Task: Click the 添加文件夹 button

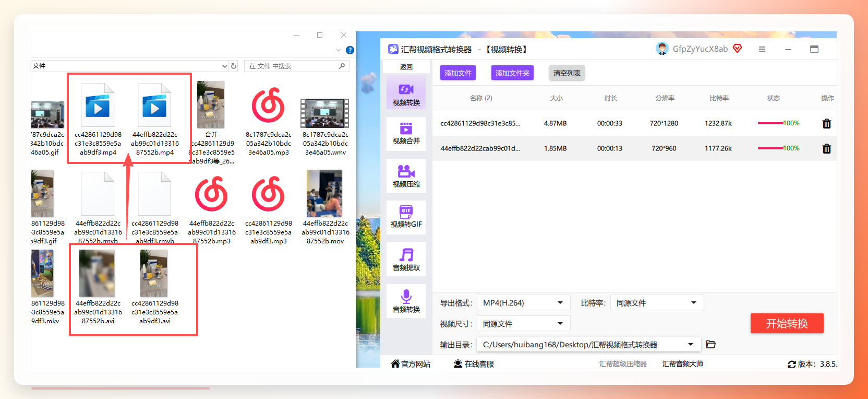Action: [512, 73]
